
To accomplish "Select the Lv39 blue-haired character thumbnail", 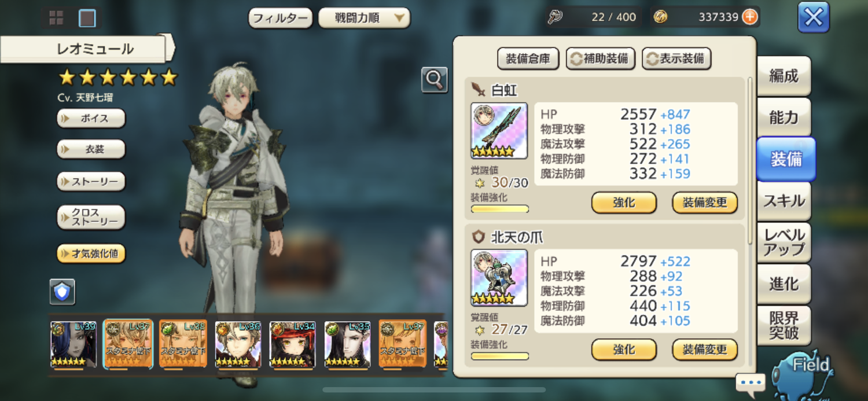I will coord(73,344).
